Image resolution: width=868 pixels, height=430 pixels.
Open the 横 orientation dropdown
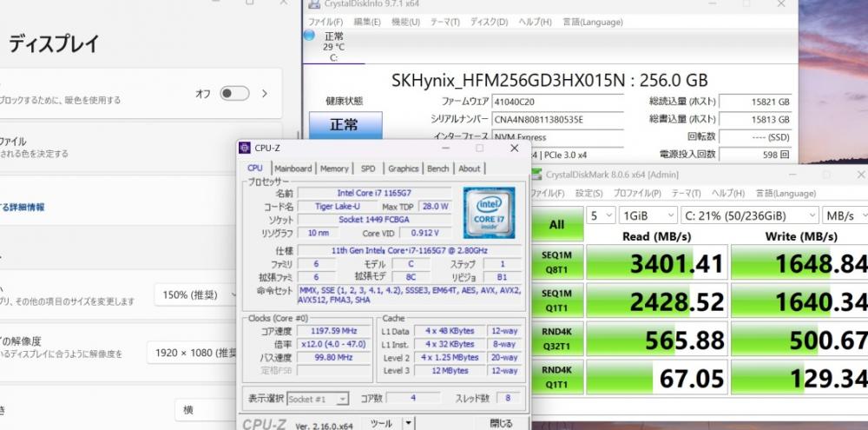pyautogui.click(x=207, y=410)
